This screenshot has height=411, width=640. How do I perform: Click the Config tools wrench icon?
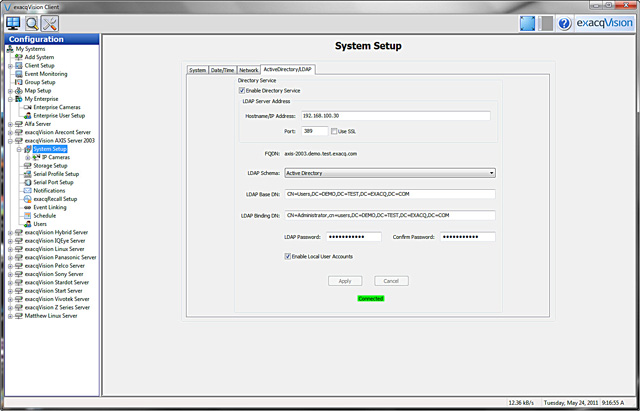50,23
